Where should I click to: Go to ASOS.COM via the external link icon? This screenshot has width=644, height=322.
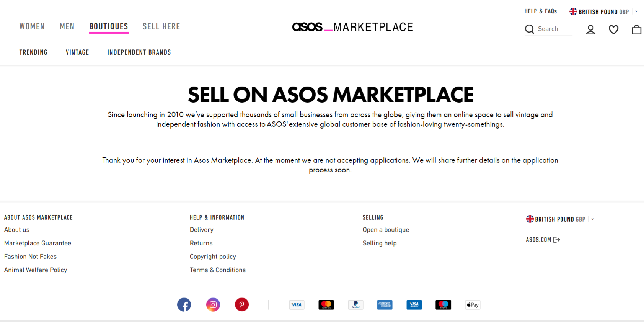click(x=543, y=239)
